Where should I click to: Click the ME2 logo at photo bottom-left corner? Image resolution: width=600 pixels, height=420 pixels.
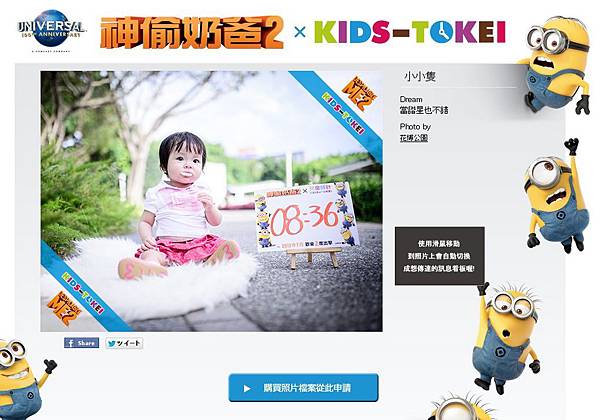click(x=64, y=308)
